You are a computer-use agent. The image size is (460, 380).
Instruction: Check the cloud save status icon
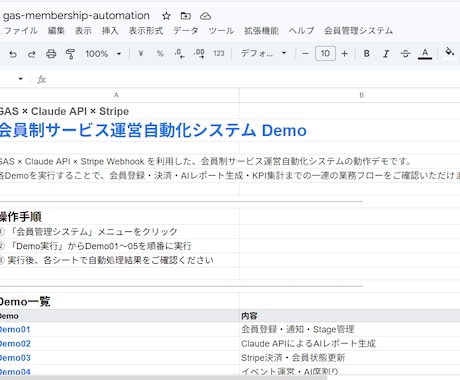point(205,16)
